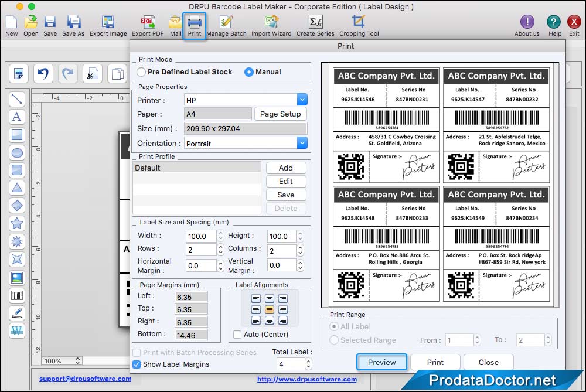Select the middle-center label alignment option
The image size is (586, 392).
pos(270,309)
